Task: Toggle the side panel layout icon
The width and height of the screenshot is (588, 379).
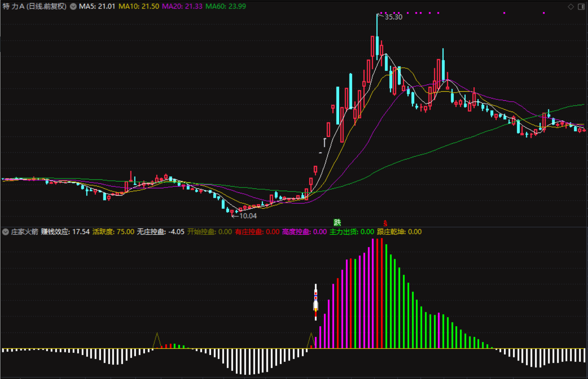Action: click(x=581, y=6)
